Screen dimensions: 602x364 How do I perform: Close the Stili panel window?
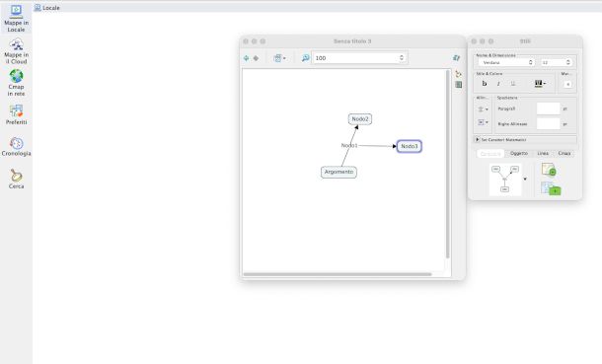pyautogui.click(x=474, y=41)
